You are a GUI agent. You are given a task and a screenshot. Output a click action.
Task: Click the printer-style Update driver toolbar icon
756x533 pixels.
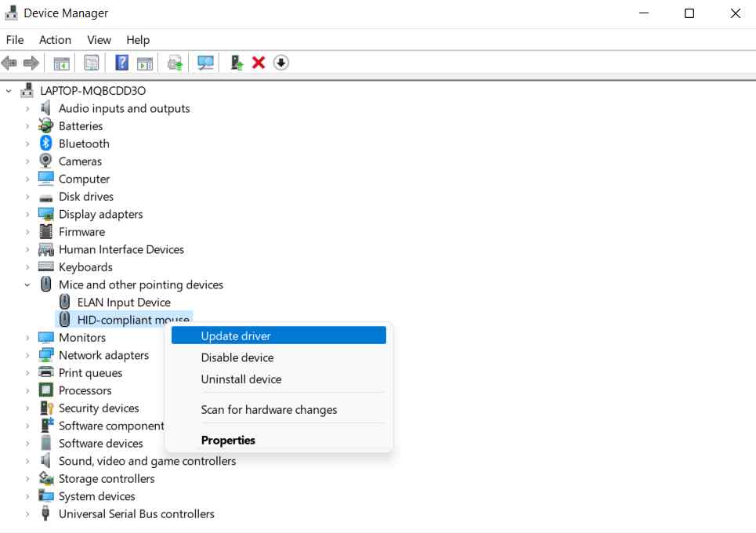pos(175,63)
